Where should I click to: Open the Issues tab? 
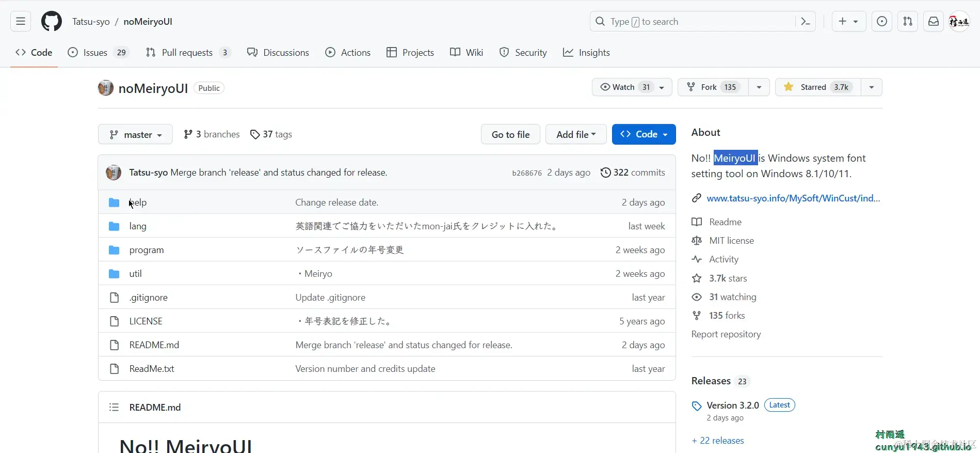[x=99, y=53]
